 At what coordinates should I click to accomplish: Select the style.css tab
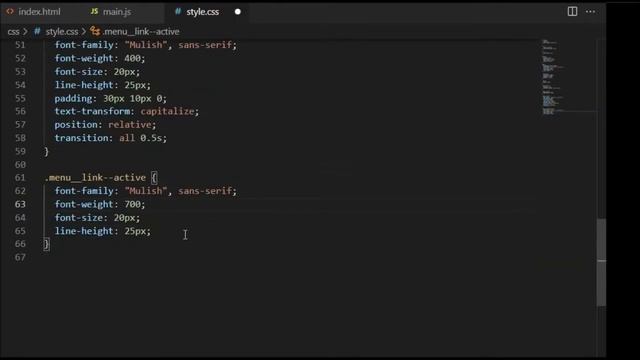202,12
